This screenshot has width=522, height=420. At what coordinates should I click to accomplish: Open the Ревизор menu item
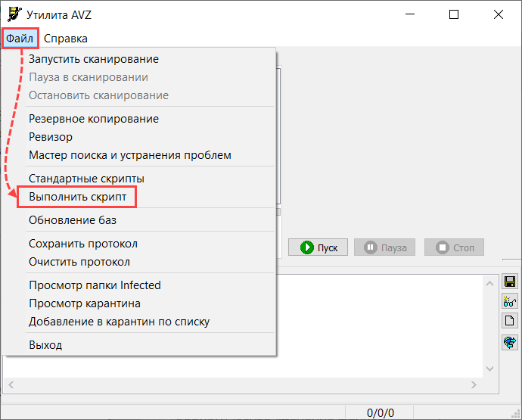pos(140,137)
